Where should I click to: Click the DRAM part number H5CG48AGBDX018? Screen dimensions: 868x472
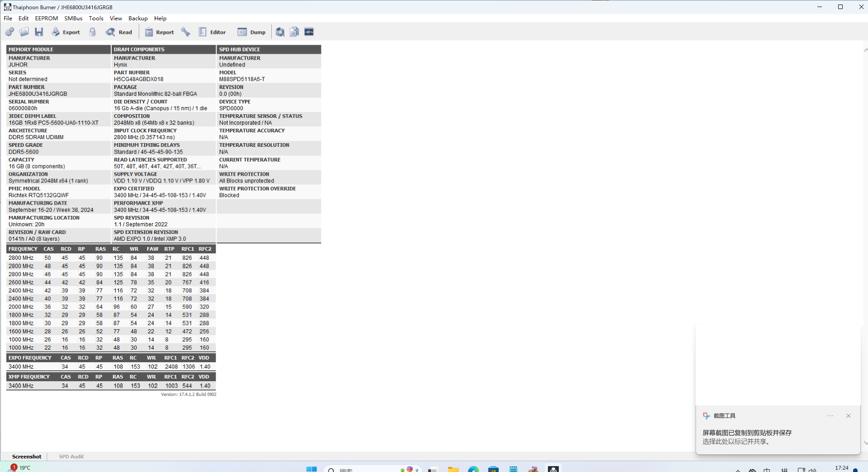(x=138, y=79)
